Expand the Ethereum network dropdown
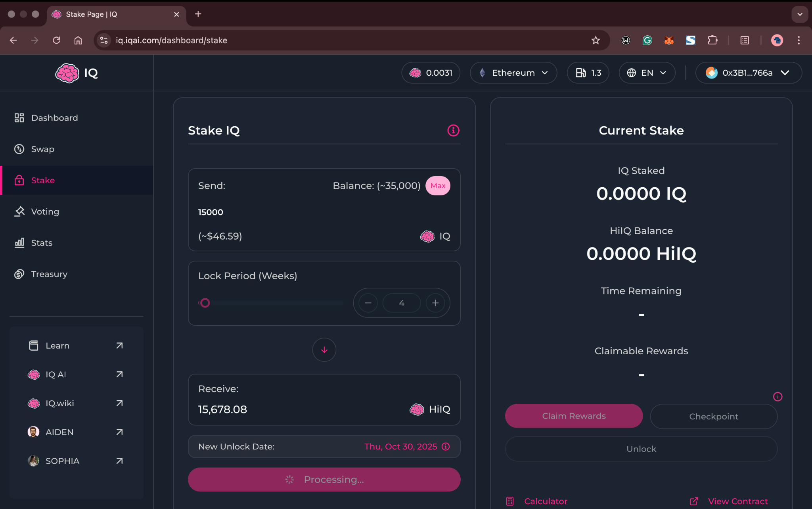Image resolution: width=812 pixels, height=509 pixels. (x=513, y=73)
